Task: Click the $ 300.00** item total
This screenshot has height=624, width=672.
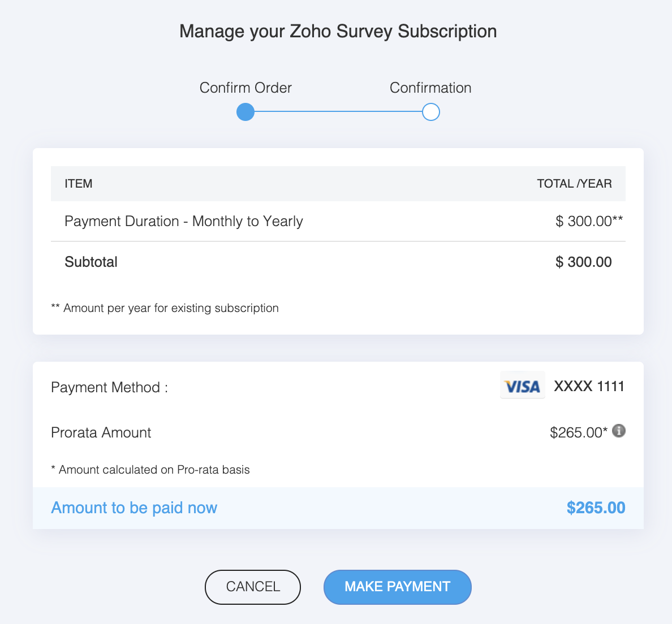Action: point(589,222)
